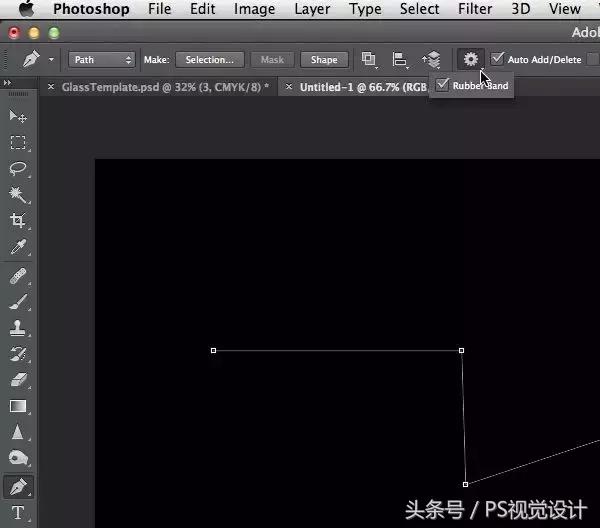Close the Untitled-1 tab
The height and width of the screenshot is (528, 600).
point(289,87)
